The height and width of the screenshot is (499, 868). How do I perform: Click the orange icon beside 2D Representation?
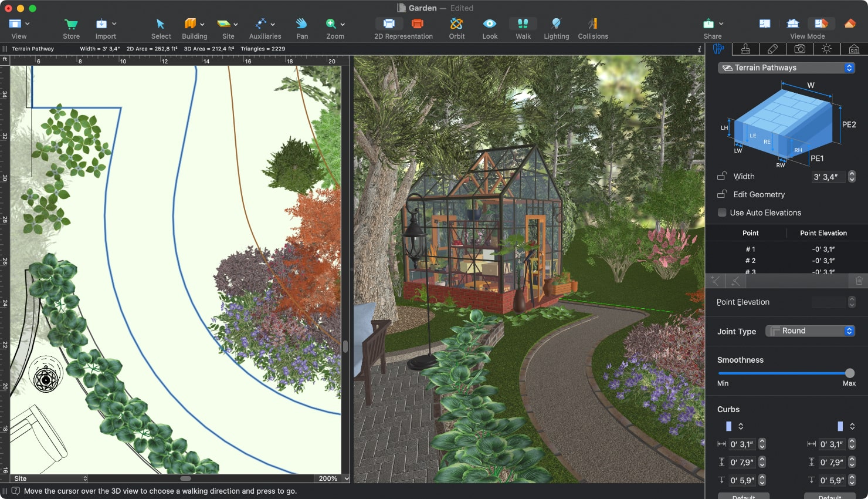418,23
